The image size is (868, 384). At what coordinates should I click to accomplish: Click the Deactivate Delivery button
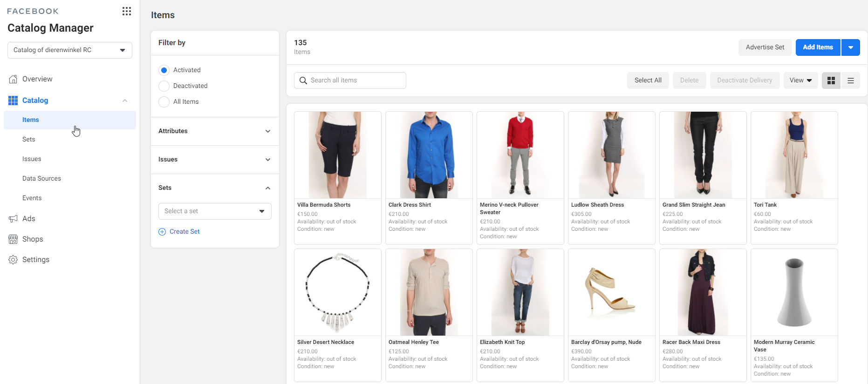[745, 81]
